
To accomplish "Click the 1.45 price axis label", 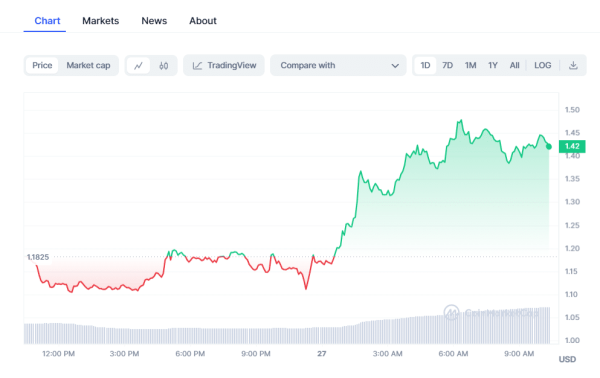I will pos(572,133).
